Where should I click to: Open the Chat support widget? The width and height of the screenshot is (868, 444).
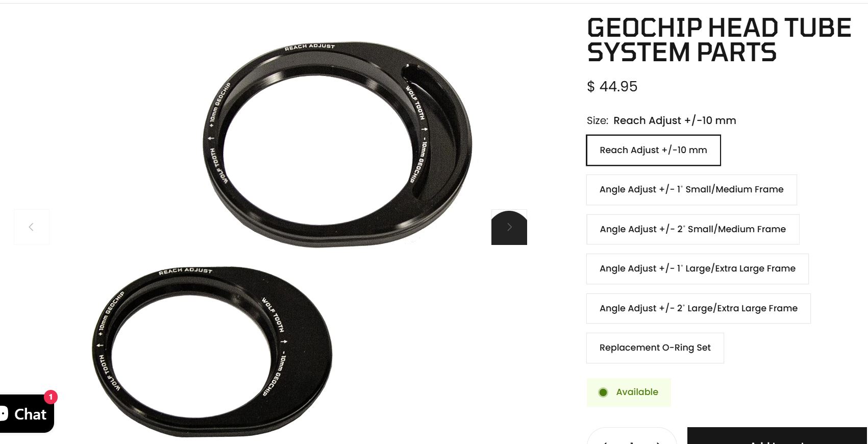[x=26, y=414]
